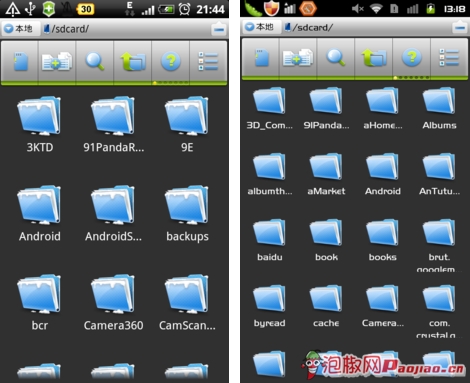The height and width of the screenshot is (383, 470).
Task: Open search magnifier in left screen toolbar
Action: click(95, 61)
